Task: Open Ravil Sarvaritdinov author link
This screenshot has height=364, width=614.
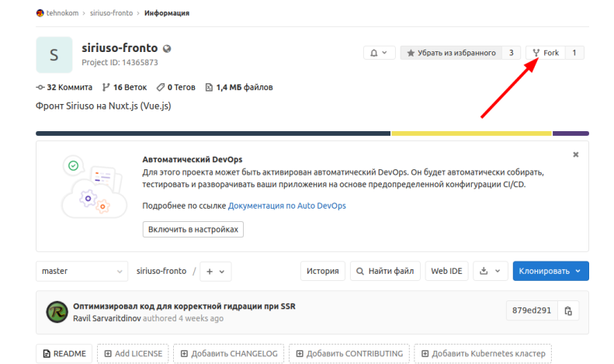Action: tap(107, 318)
